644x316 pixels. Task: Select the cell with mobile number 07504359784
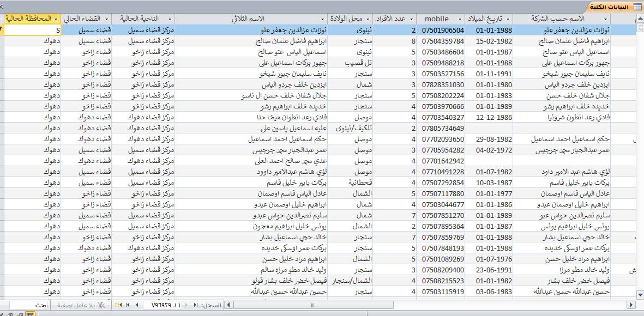(442, 41)
